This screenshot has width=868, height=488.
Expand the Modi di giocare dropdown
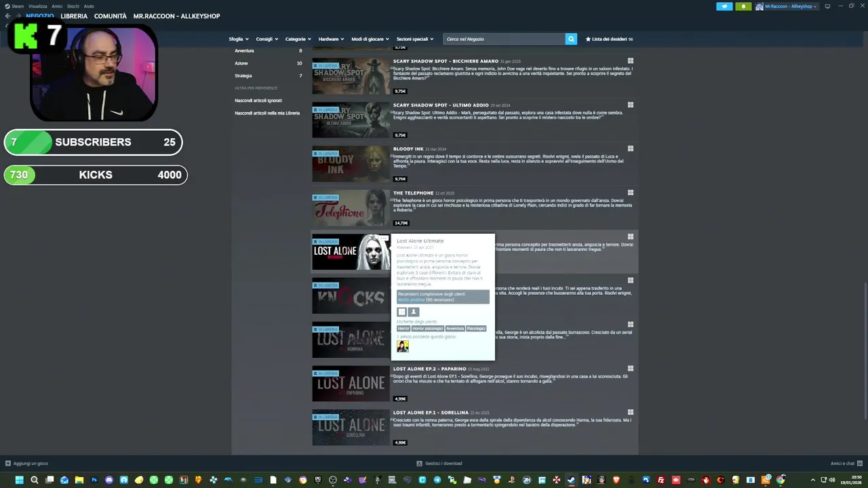coord(370,39)
